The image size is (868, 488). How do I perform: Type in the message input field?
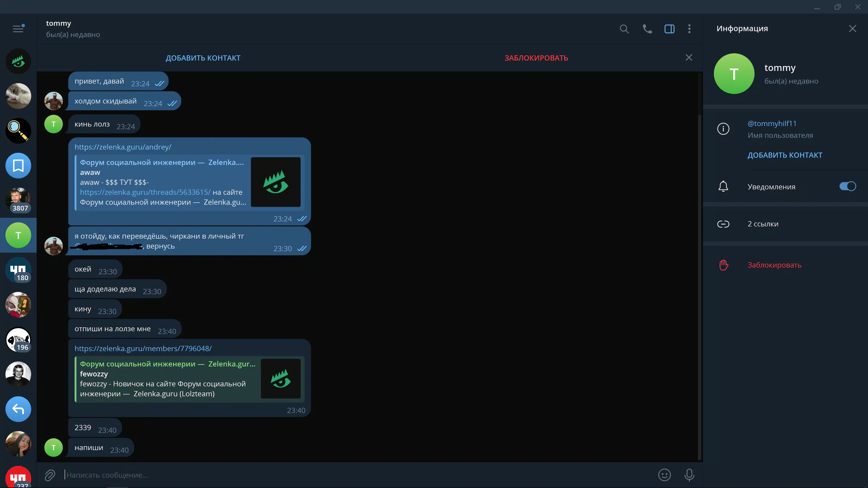point(337,475)
